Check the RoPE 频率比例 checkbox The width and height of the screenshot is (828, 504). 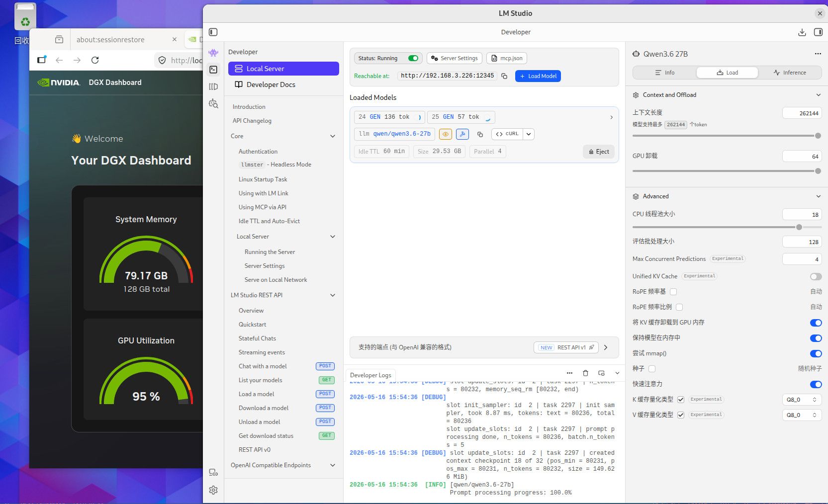point(679,307)
